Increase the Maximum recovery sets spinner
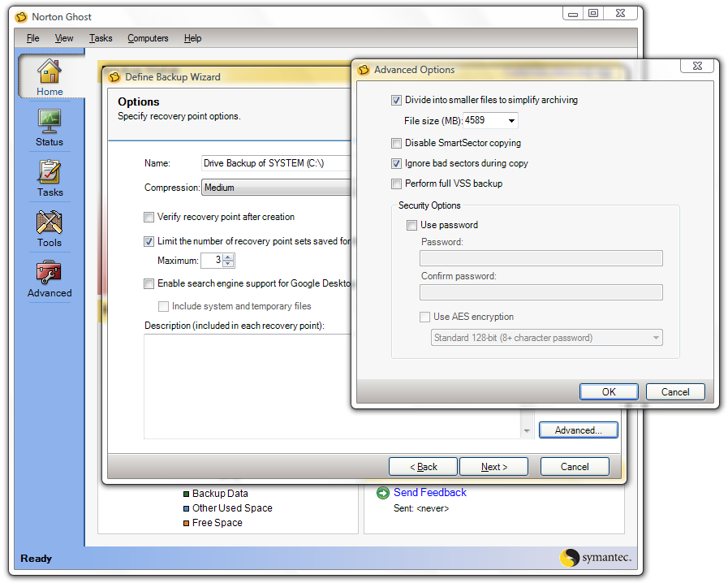 point(228,257)
